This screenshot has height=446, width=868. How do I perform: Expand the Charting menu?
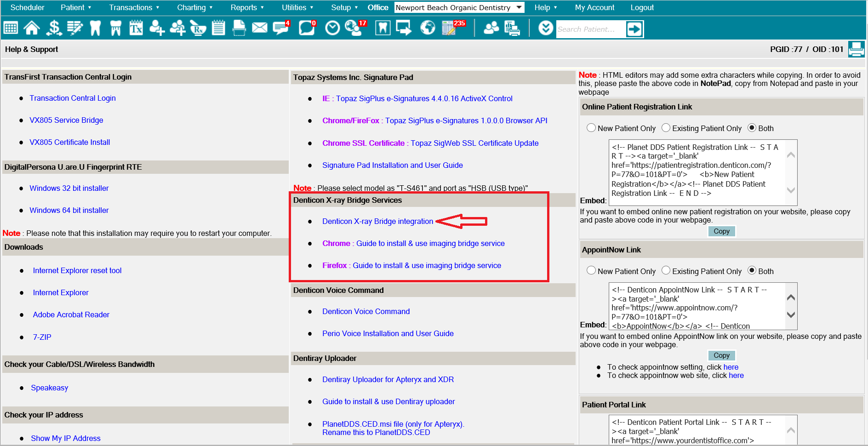[195, 7]
